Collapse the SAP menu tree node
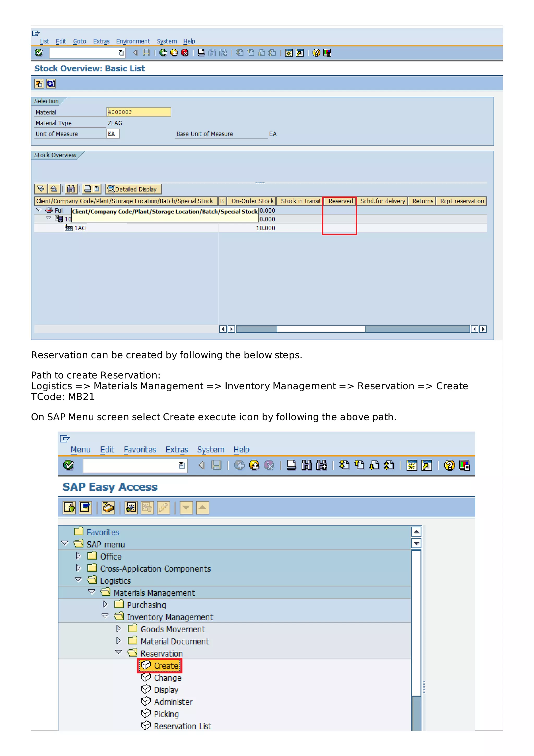 (x=65, y=543)
